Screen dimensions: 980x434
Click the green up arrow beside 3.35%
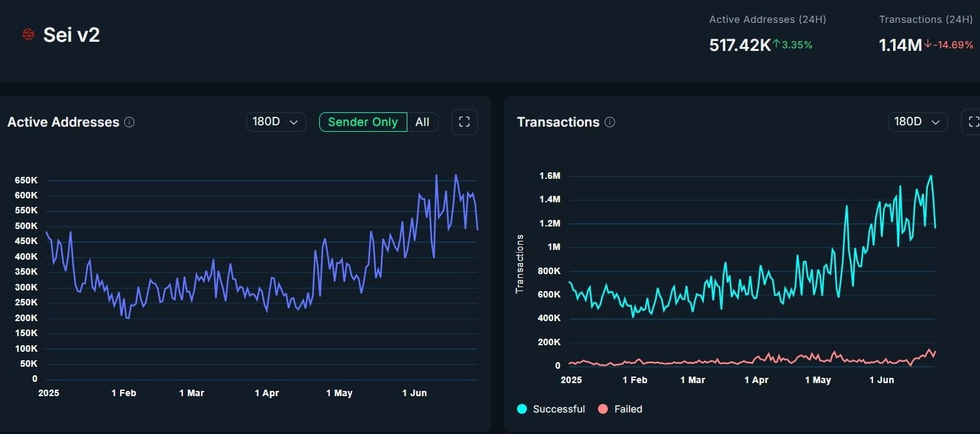point(776,44)
